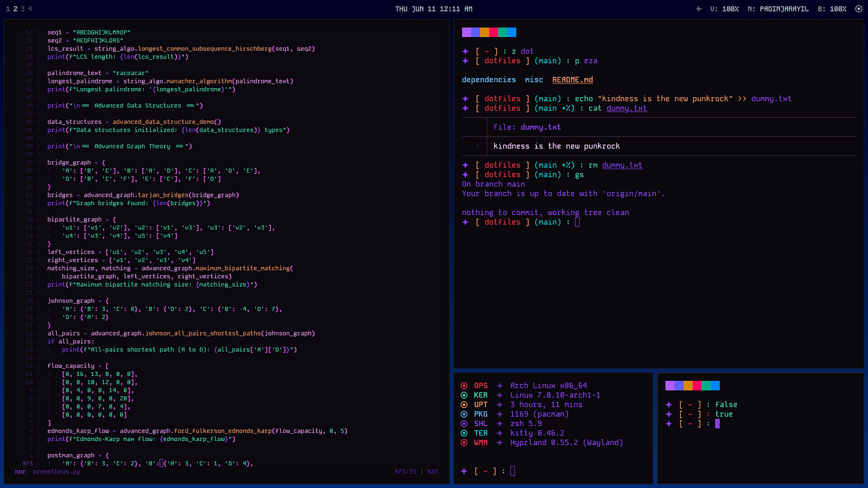The image size is (868, 488).
Task: Open the volume indicator V: 100%
Action: [724, 9]
